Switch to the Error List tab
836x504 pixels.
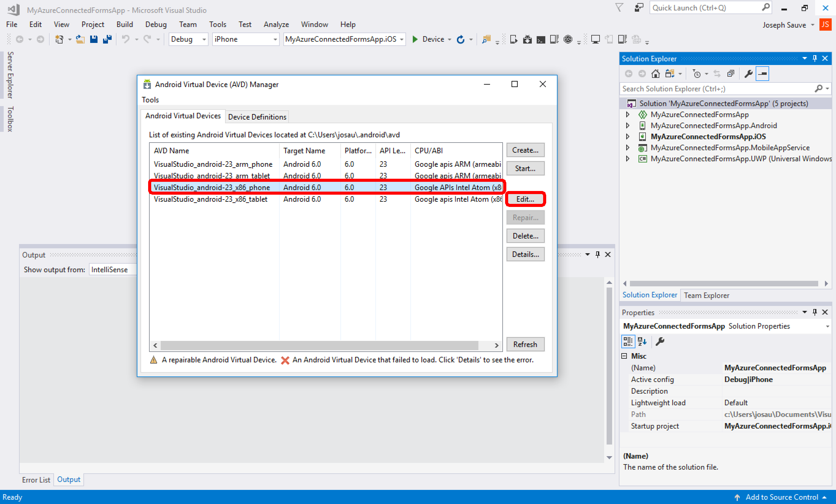(36, 479)
